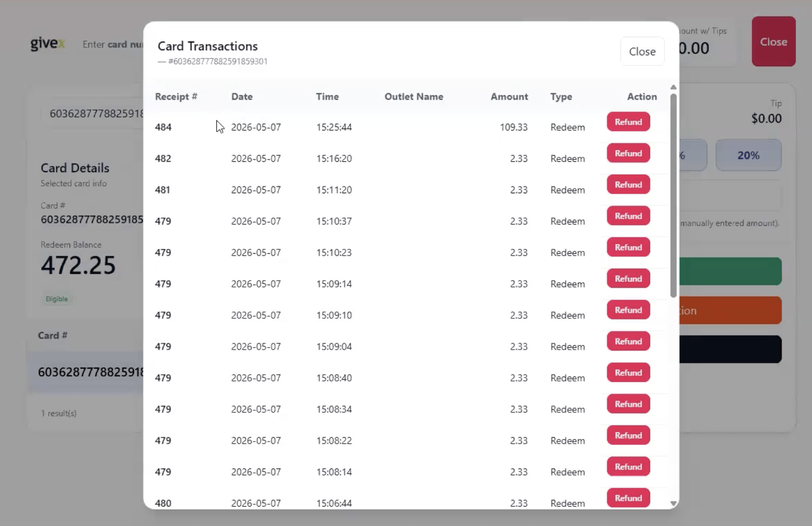812x526 pixels.
Task: Refund the 109.33 transaction at 15:25:44
Action: [628, 122]
